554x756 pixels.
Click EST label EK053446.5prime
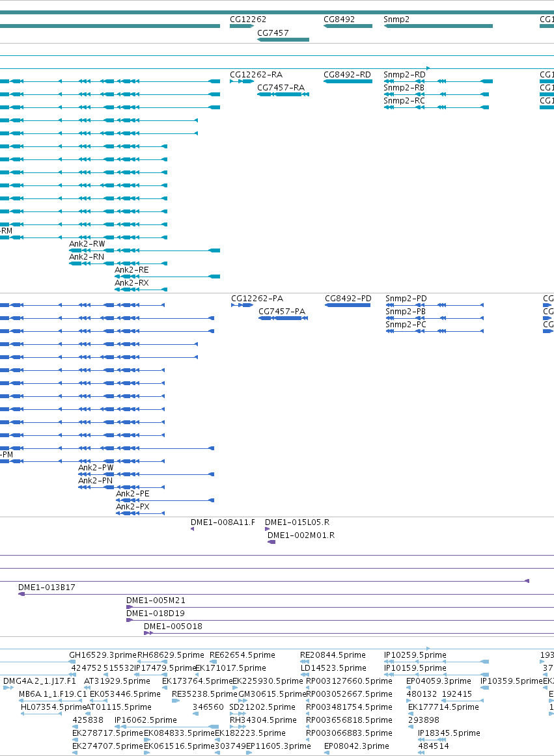126,694
